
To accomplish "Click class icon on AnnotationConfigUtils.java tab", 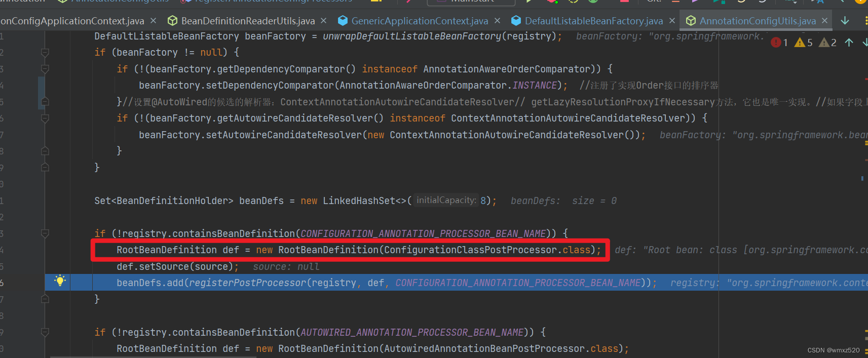I will (691, 21).
